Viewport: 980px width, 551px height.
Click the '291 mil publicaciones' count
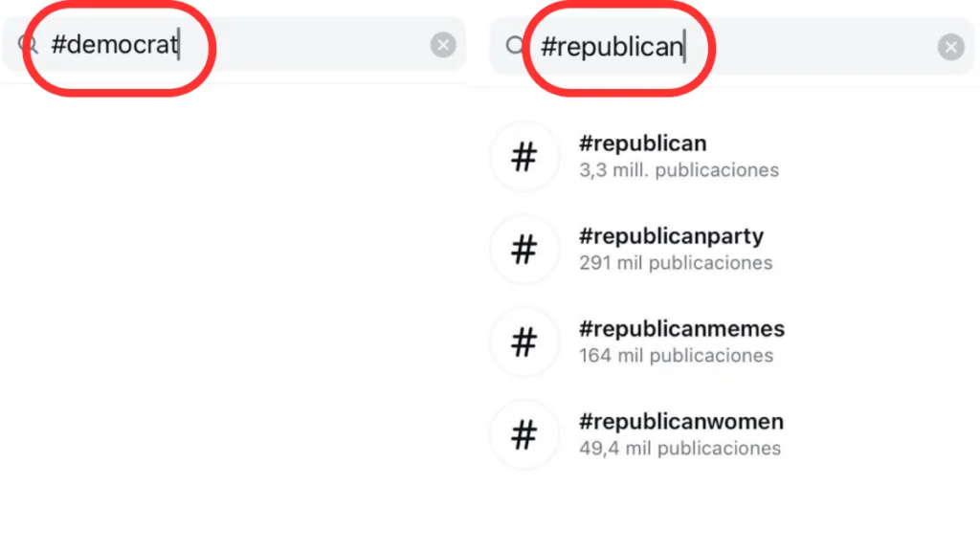675,263
